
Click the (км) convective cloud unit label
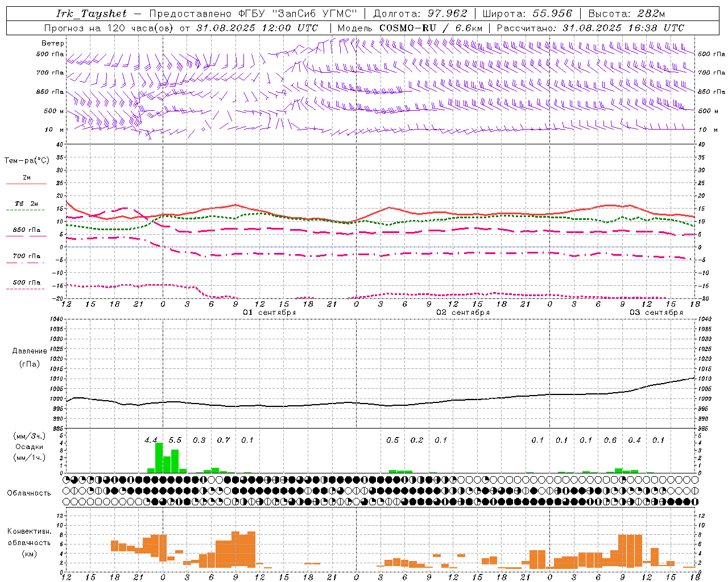30,554
